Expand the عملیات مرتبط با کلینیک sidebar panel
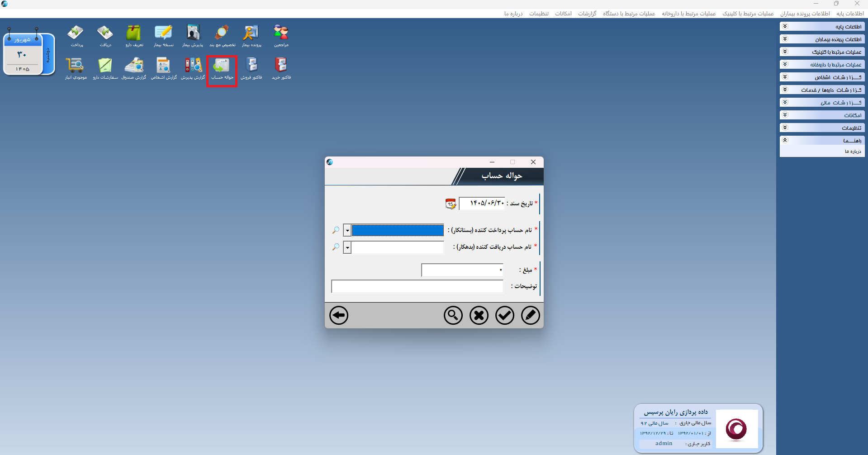This screenshot has width=868, height=455. click(x=822, y=52)
